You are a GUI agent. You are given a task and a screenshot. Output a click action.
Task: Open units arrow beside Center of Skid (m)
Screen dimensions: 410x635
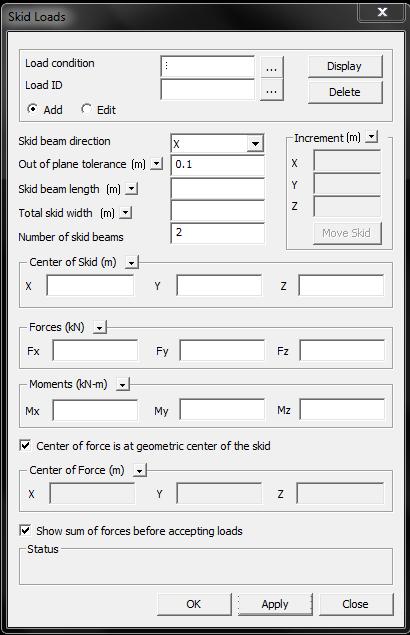coord(132,262)
